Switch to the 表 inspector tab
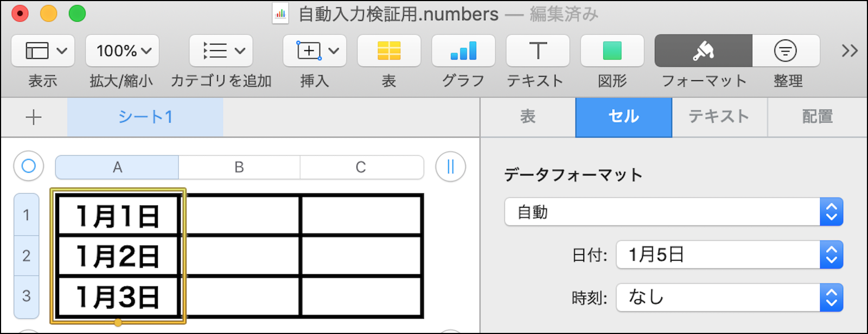 [528, 117]
